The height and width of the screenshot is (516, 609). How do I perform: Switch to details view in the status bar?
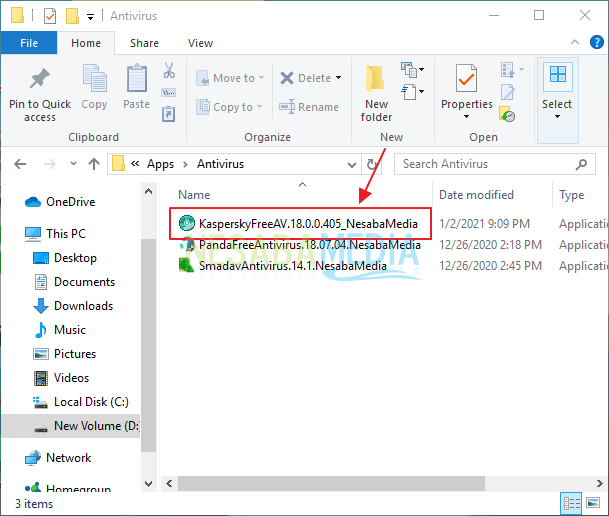tap(571, 504)
